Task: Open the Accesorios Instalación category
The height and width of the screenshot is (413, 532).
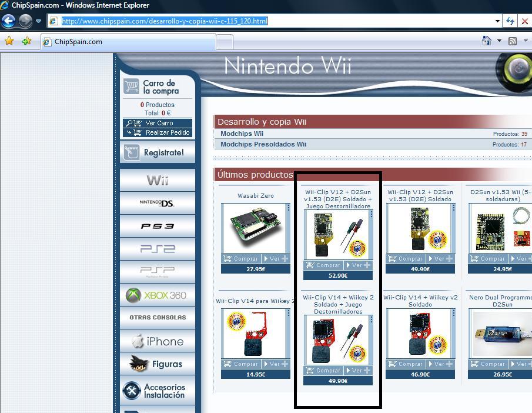Action: pos(158,391)
